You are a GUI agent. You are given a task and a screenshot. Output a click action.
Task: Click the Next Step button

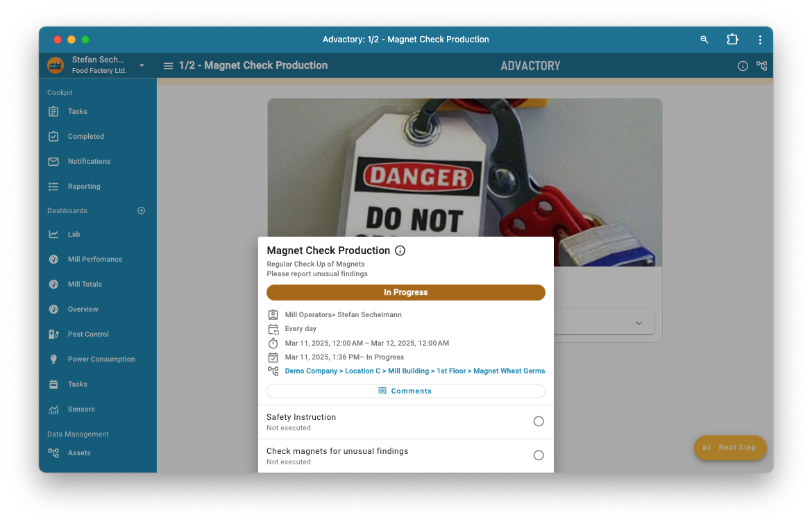point(730,448)
